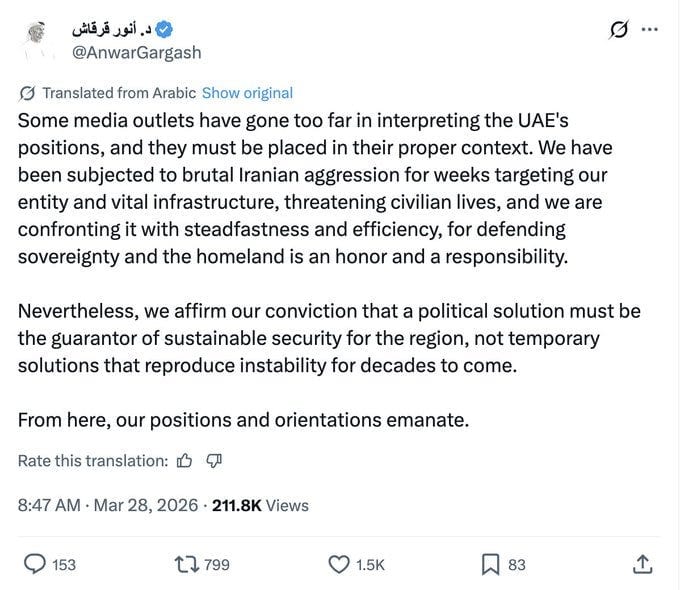680x590 pixels.
Task: Click the Arabic display name
Action: click(x=113, y=30)
